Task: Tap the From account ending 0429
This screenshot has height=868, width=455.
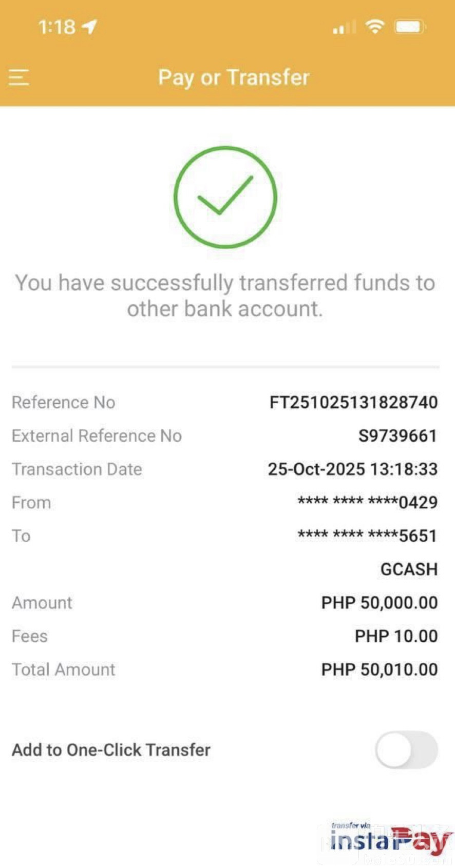Action: pyautogui.click(x=367, y=502)
